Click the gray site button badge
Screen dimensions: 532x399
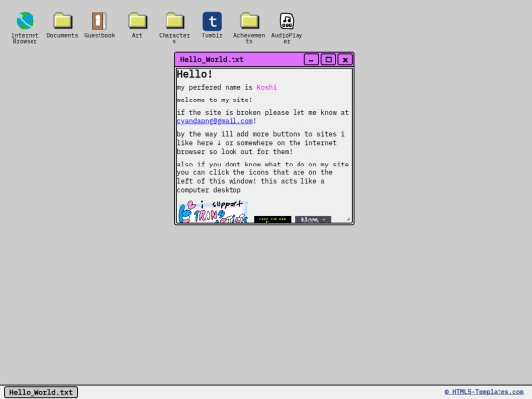click(313, 219)
